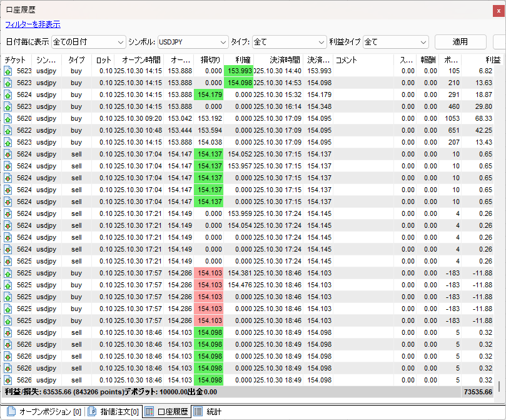The height and width of the screenshot is (420, 506).
Task: Click the document icon beside オープンポジション [0]
Action: (x=11, y=411)
